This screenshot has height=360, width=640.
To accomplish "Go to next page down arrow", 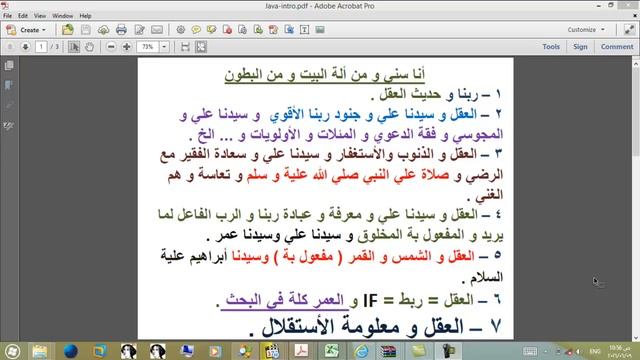I will click(25, 47).
